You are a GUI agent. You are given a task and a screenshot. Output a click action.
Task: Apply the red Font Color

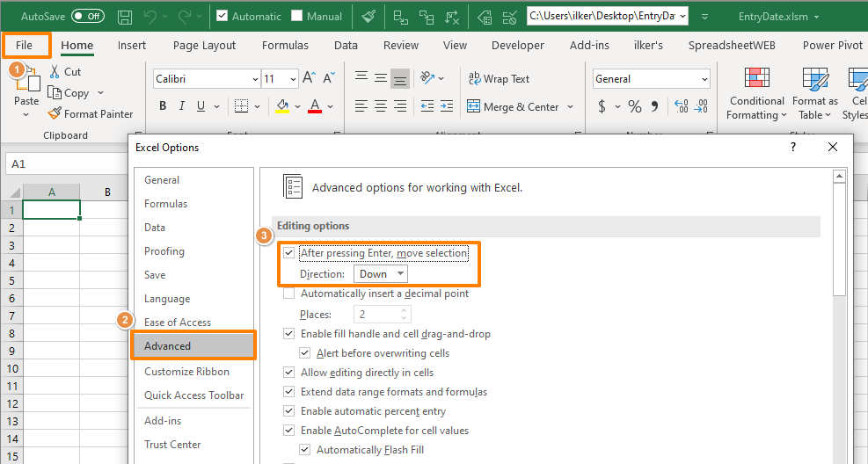click(x=315, y=105)
